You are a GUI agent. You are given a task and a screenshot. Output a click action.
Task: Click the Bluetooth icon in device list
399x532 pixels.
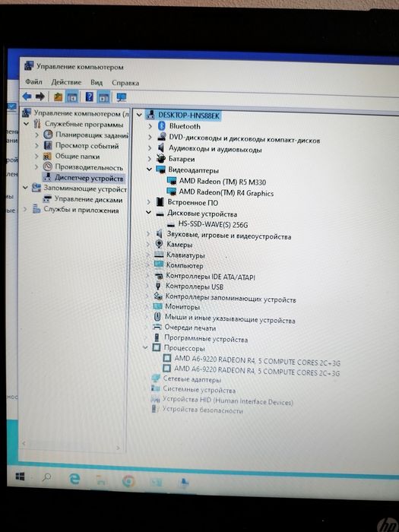(x=161, y=126)
